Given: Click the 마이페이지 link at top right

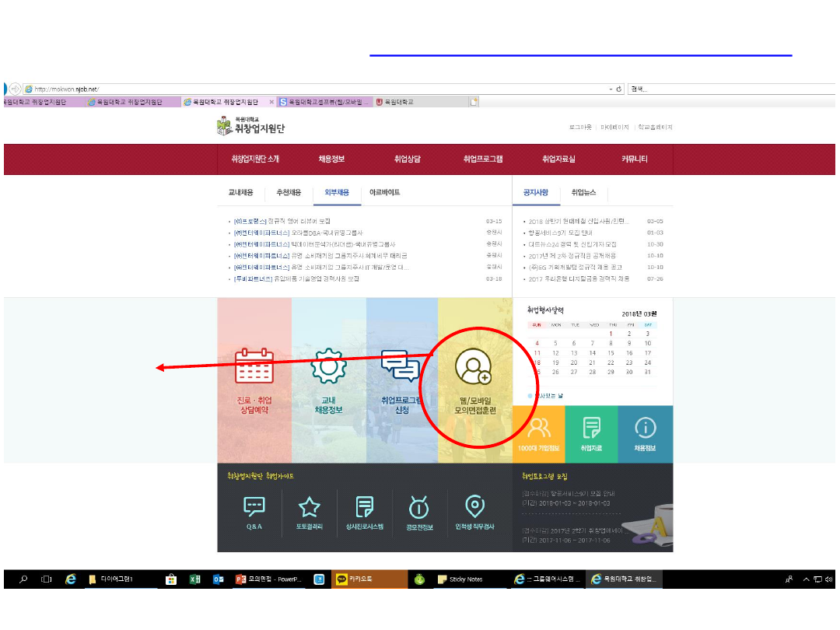Looking at the screenshot, I should [614, 127].
